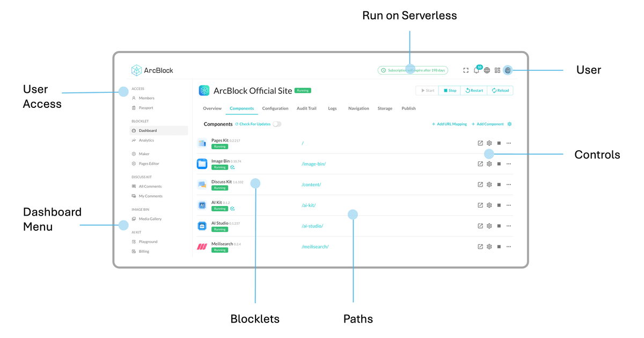Viewport: 644px width, 338px height.
Task: Switch to the Overview tab
Action: point(212,108)
